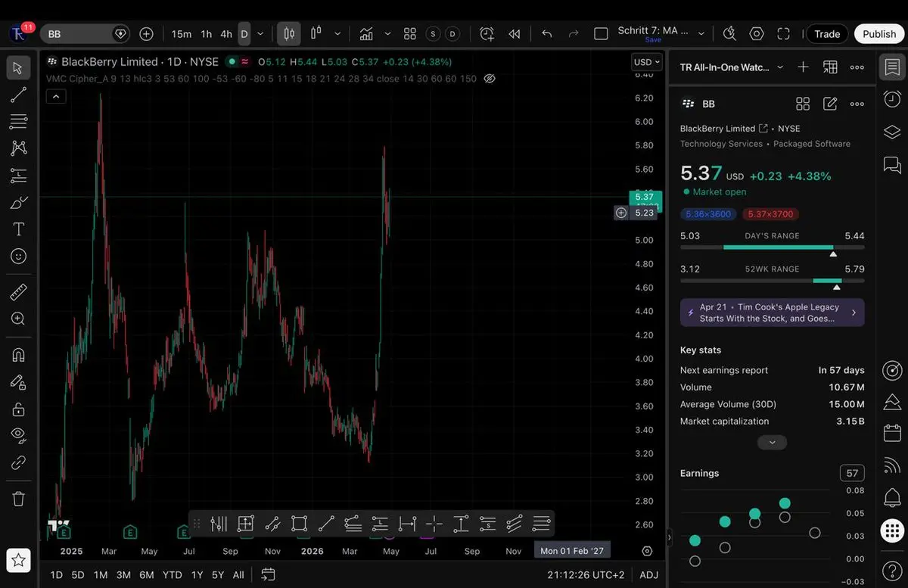Click the 21:12:26 UTC+2 timezone clock

586,575
